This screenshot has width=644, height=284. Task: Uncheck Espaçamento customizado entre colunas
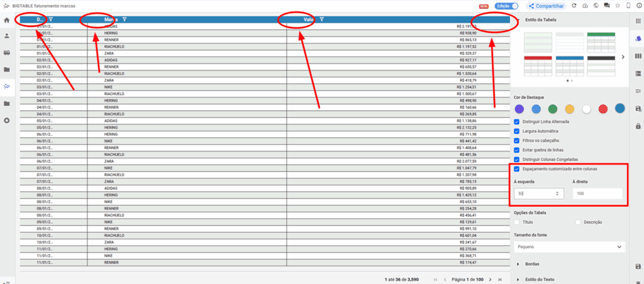517,169
